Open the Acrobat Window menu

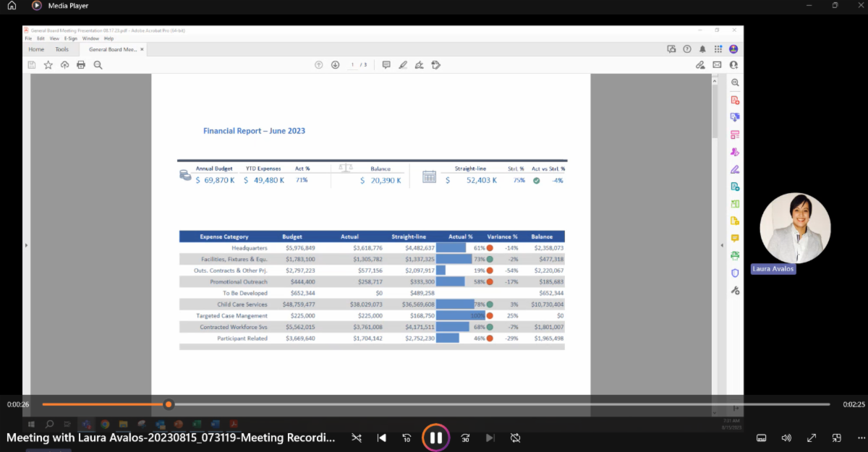pyautogui.click(x=90, y=38)
